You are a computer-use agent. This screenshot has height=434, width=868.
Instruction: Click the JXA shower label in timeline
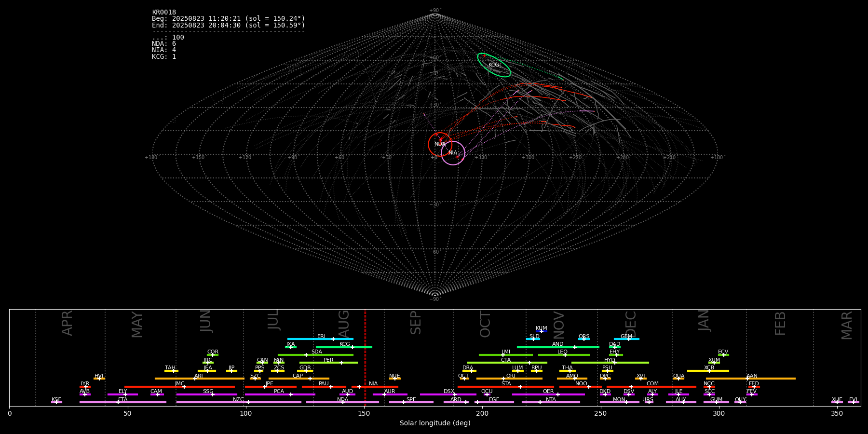click(291, 344)
